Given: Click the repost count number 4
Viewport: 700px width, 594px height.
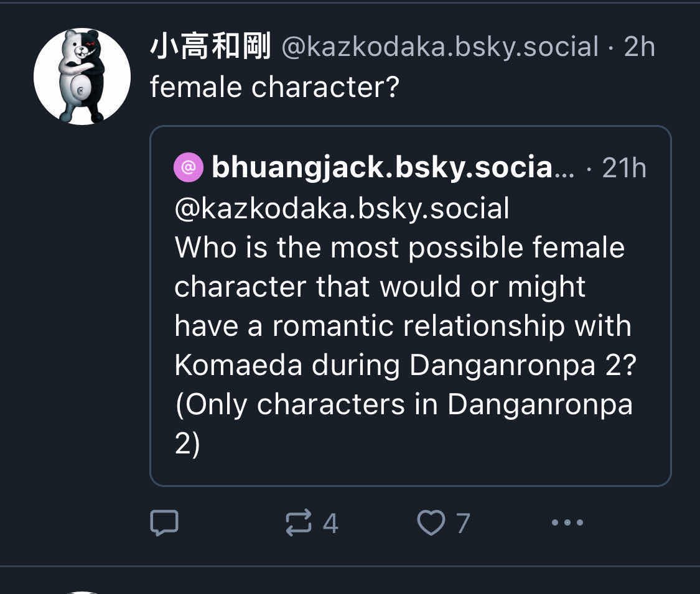Looking at the screenshot, I should pyautogui.click(x=330, y=523).
